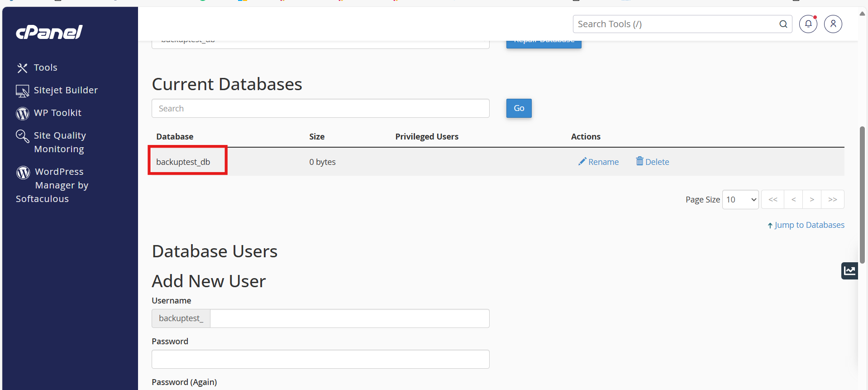Open the notifications bell
868x390 pixels.
click(x=808, y=24)
